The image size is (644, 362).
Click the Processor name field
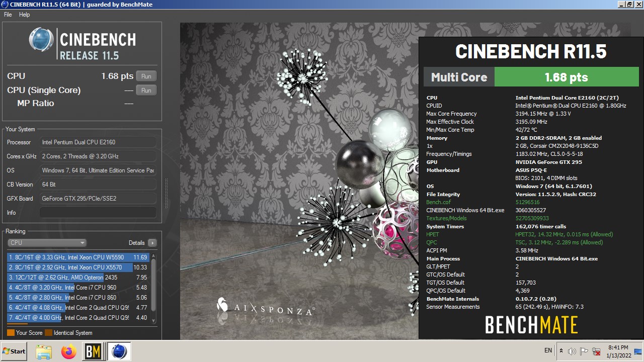point(98,142)
